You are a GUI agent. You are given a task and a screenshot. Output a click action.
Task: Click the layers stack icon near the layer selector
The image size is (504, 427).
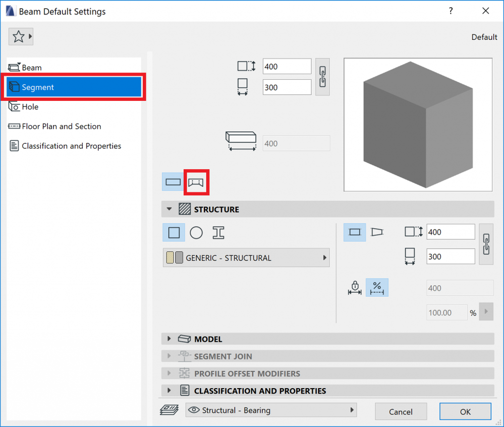170,410
